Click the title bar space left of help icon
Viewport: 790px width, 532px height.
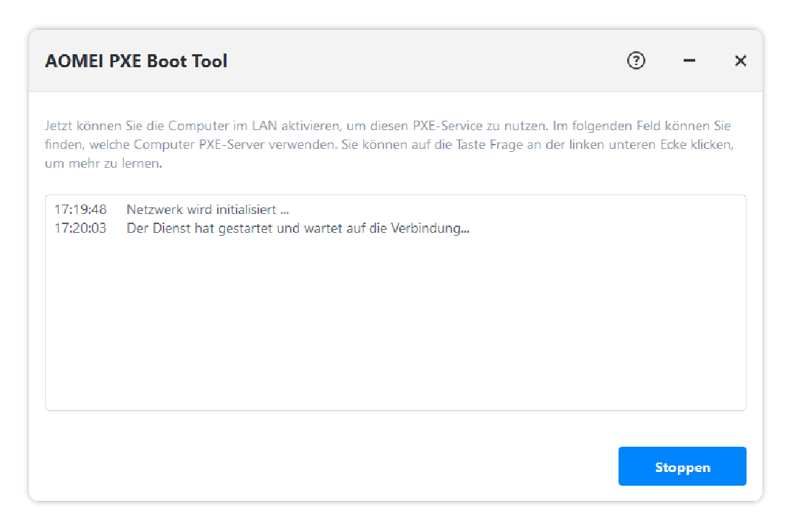point(434,61)
